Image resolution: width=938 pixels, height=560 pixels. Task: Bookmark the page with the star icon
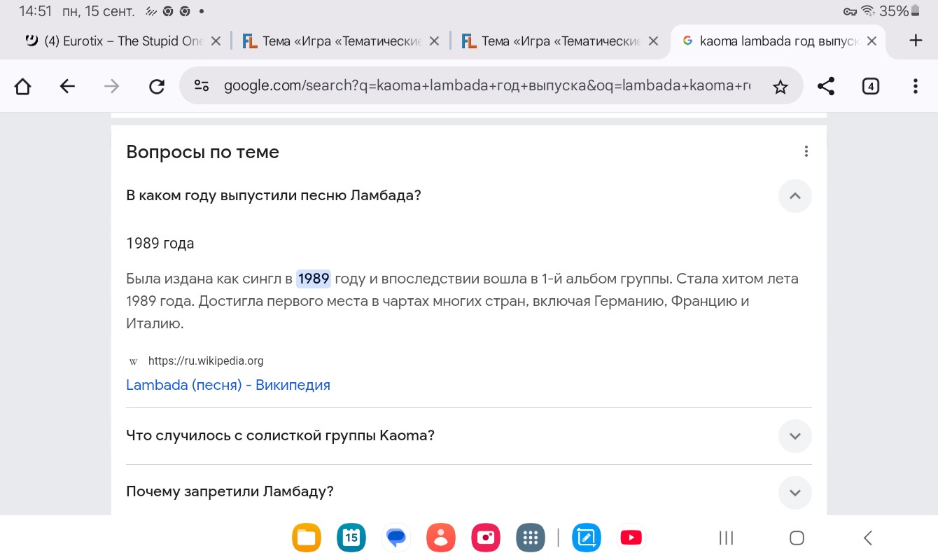click(x=780, y=87)
